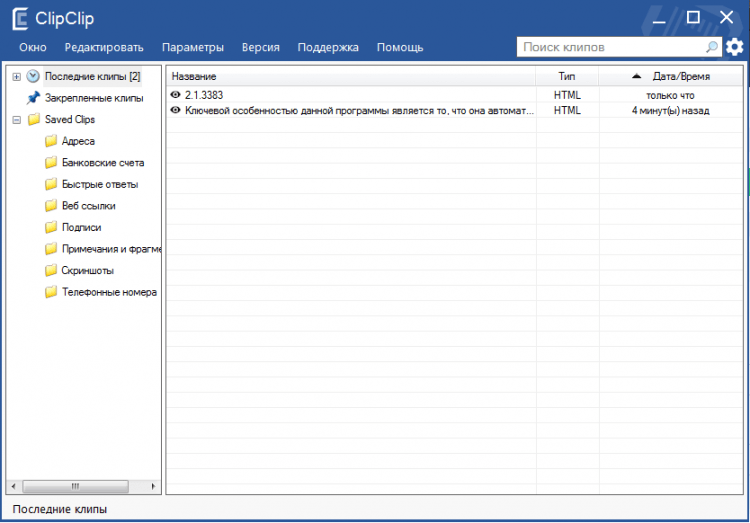Open the Параметры menu
The height and width of the screenshot is (523, 750).
click(x=193, y=47)
